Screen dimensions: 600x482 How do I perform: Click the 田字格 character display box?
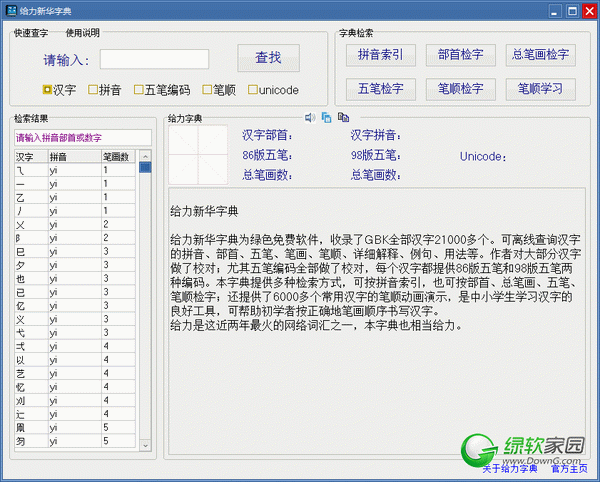[x=198, y=155]
